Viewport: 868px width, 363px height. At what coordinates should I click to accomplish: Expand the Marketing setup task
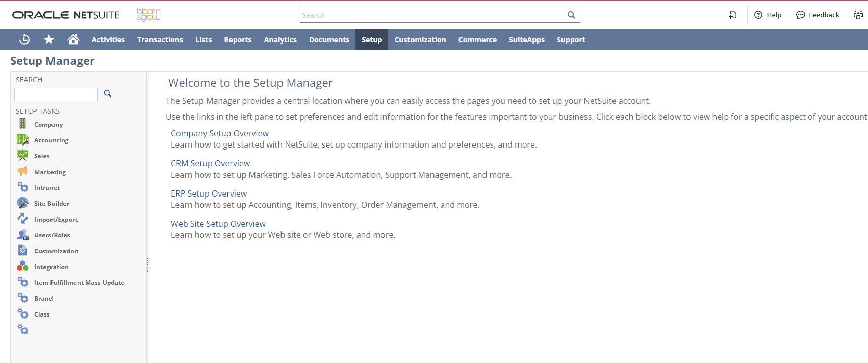(x=50, y=172)
